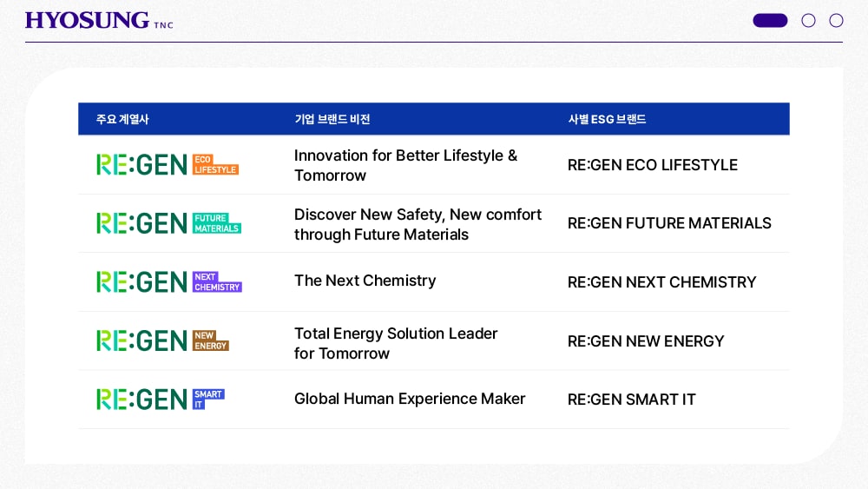Click the 기업 브랜드 비전 column header
This screenshot has width=868, height=489.
pos(332,119)
